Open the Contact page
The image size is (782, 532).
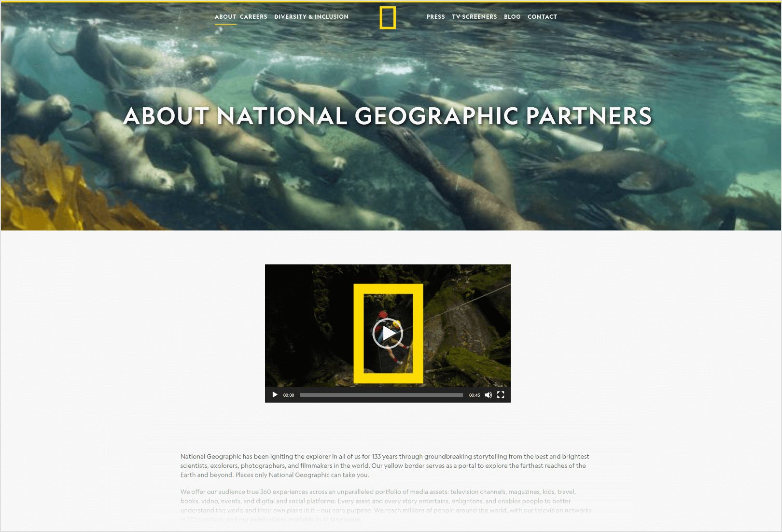(x=542, y=16)
